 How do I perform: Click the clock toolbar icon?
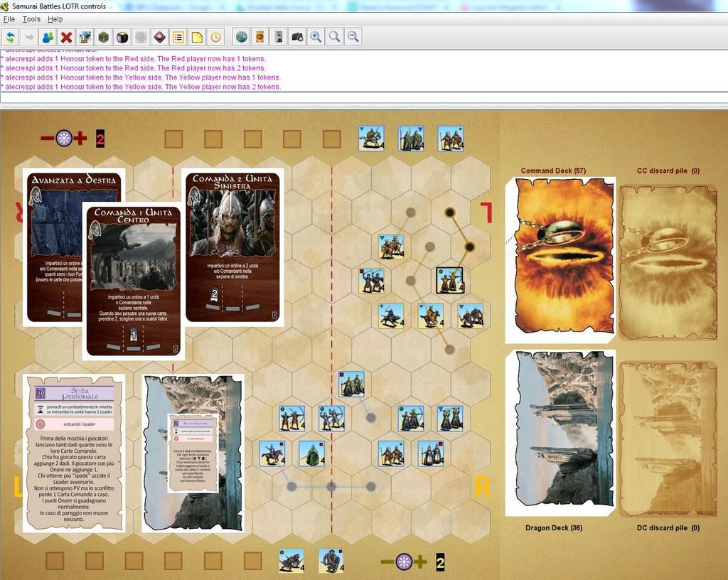[x=215, y=37]
